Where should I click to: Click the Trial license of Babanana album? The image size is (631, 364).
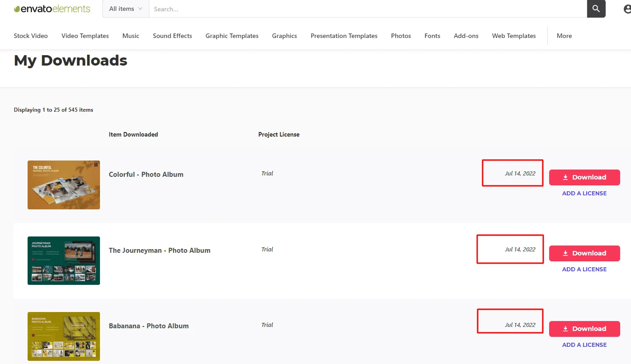267,325
